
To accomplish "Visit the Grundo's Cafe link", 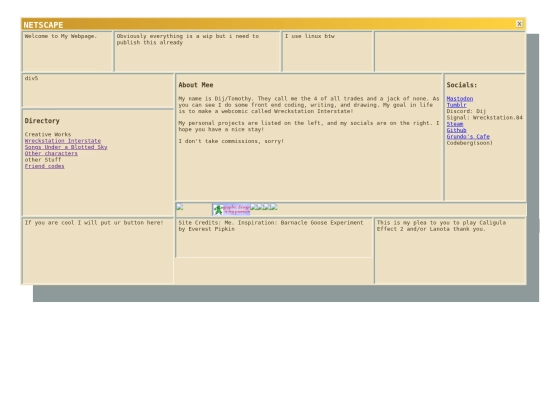I will (468, 136).
